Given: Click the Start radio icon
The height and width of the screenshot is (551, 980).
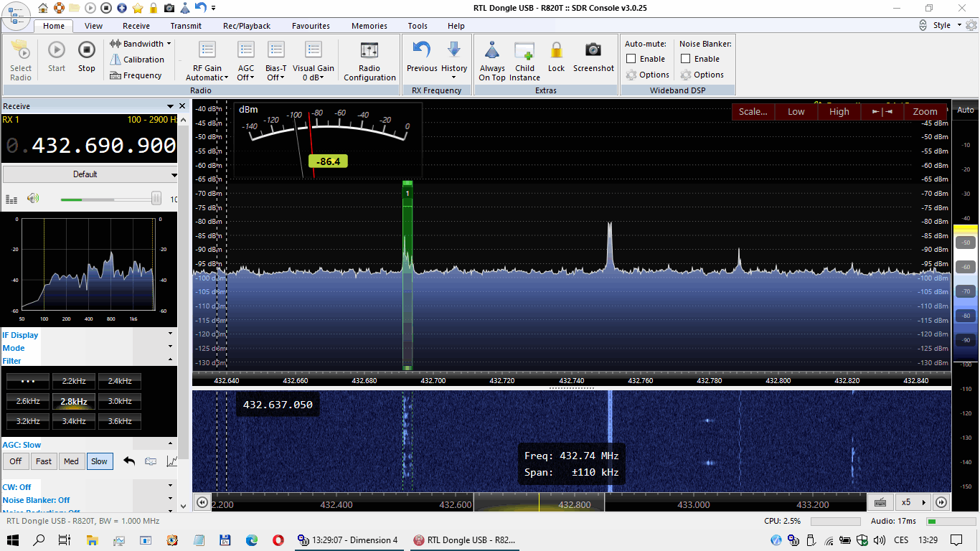Looking at the screenshot, I should pyautogui.click(x=57, y=50).
